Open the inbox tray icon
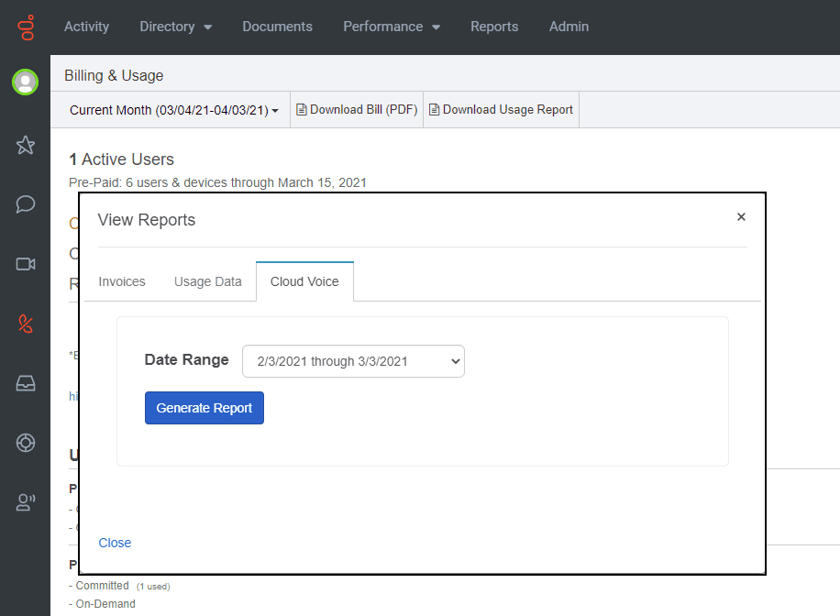Viewport: 840px width, 616px height. coord(26,383)
